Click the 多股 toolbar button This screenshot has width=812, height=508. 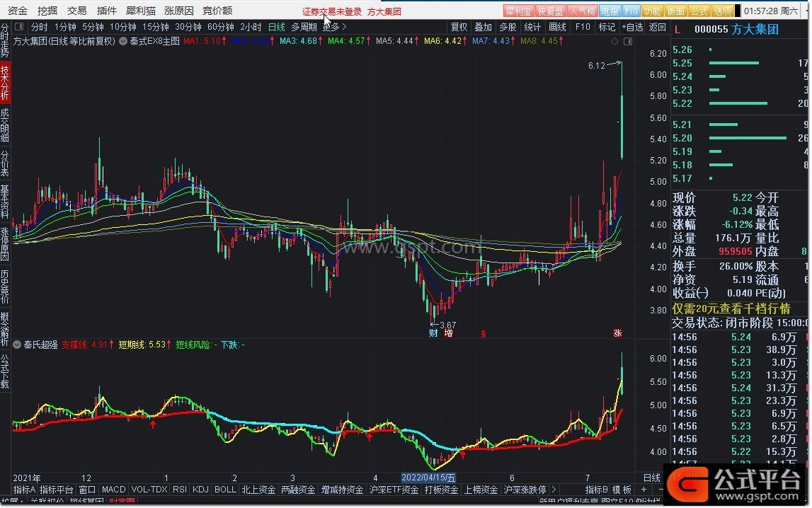(x=508, y=27)
